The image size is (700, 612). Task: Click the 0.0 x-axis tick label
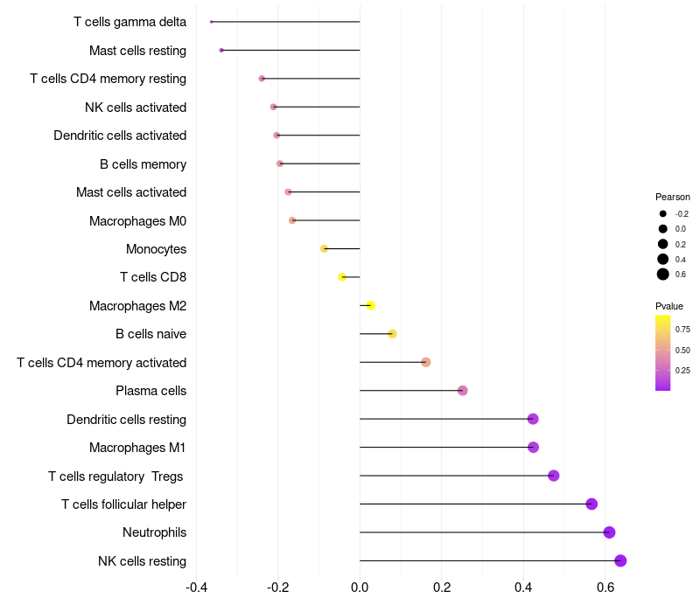[x=360, y=587]
